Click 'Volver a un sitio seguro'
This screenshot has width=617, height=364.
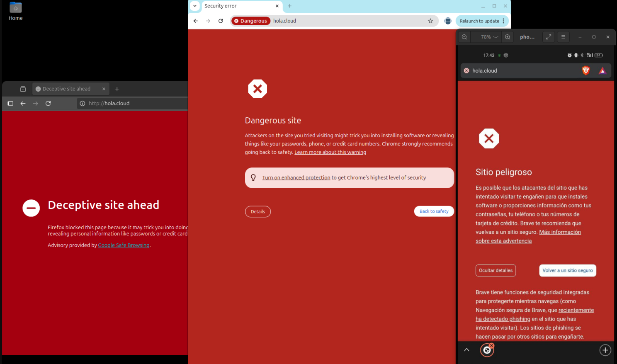click(x=568, y=270)
